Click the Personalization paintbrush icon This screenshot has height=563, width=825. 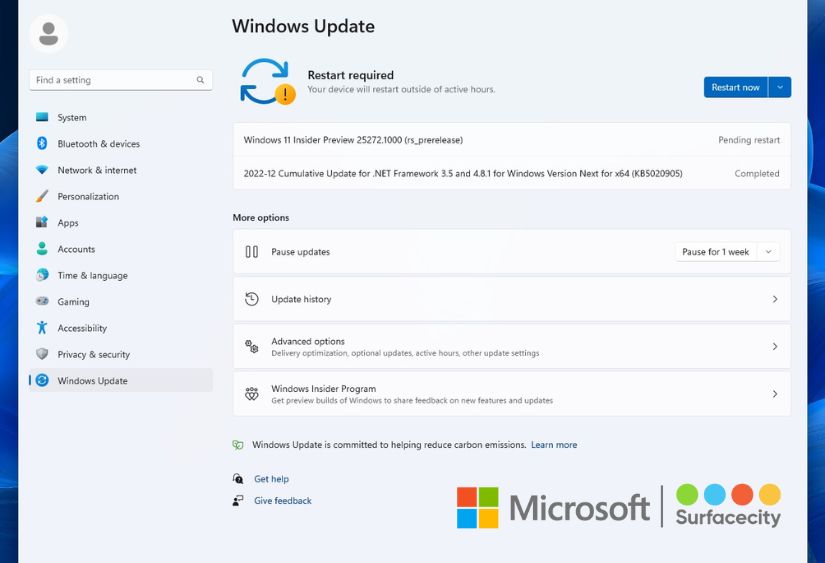42,197
